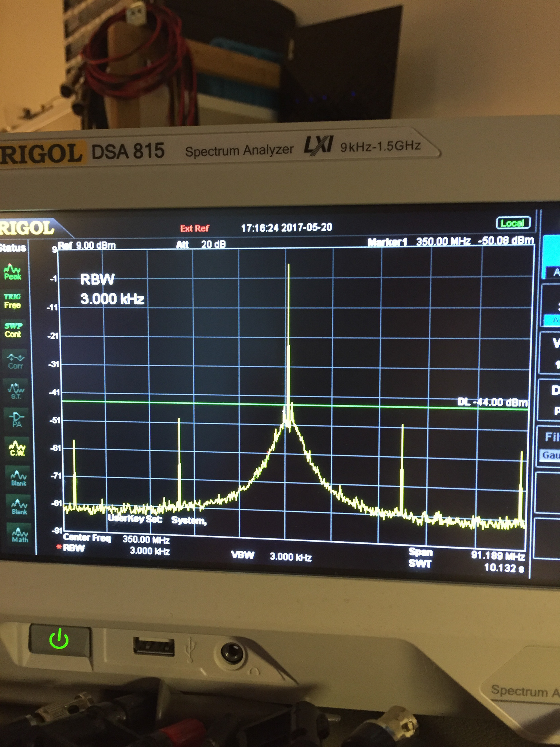Tap the Local indicator badge
560x747 pixels.
[x=513, y=223]
